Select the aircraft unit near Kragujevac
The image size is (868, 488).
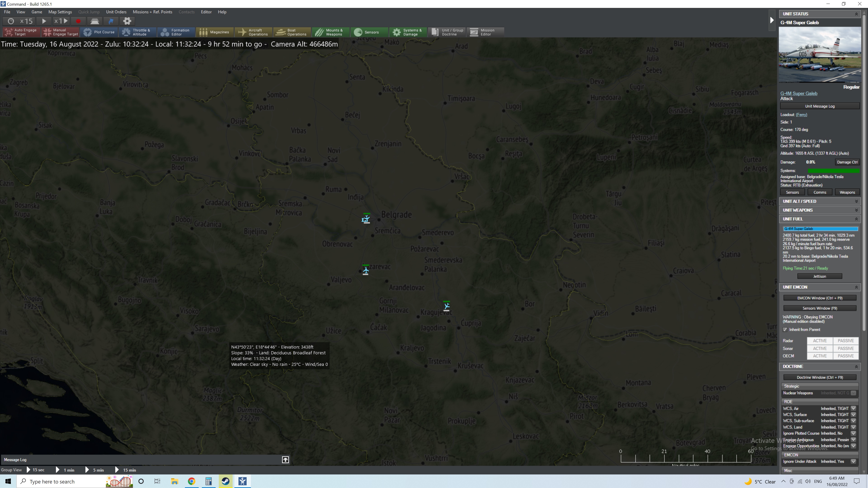(x=446, y=306)
